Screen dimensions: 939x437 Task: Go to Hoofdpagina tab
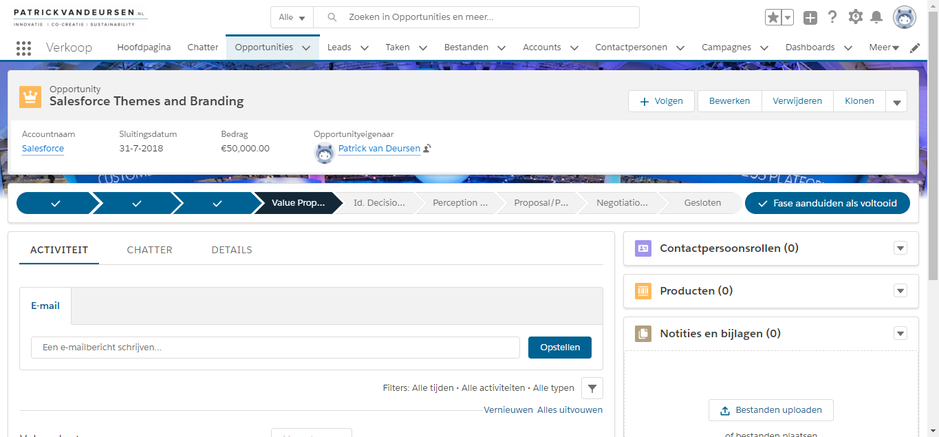click(144, 47)
